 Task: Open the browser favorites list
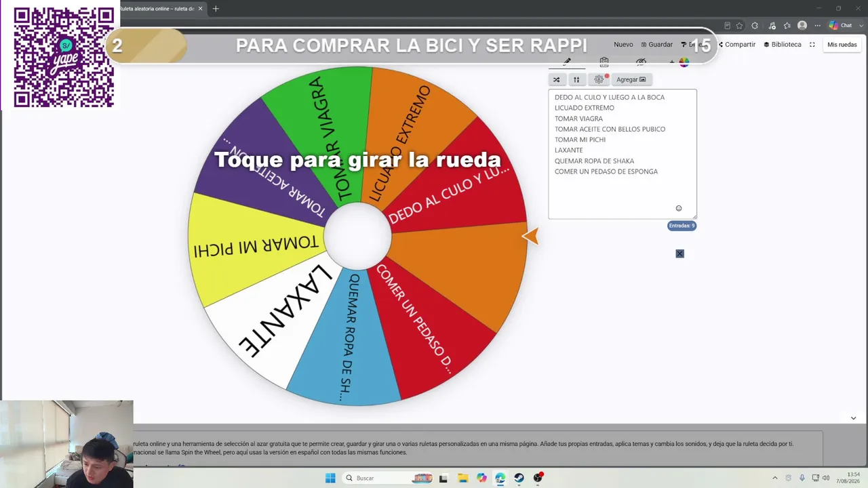tap(787, 26)
